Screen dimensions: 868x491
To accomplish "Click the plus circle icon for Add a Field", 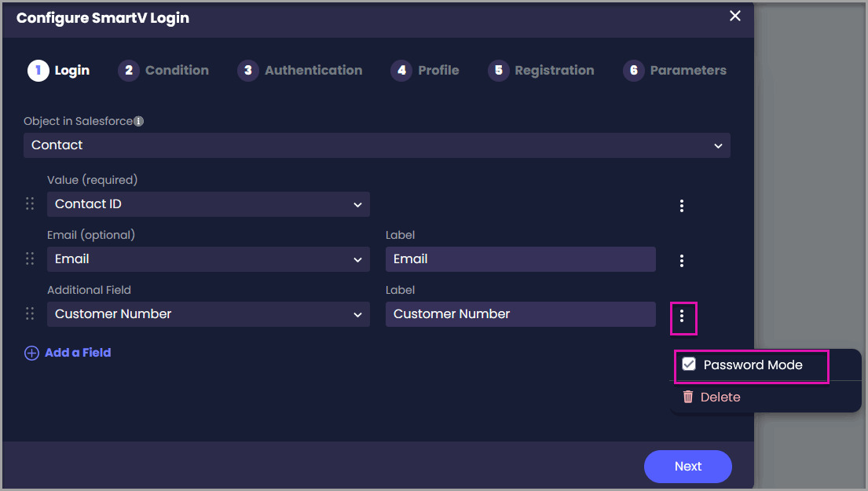I will pyautogui.click(x=31, y=354).
